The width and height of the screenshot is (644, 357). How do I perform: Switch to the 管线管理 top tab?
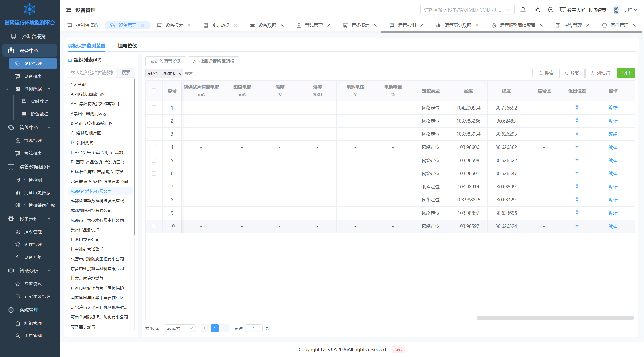313,25
